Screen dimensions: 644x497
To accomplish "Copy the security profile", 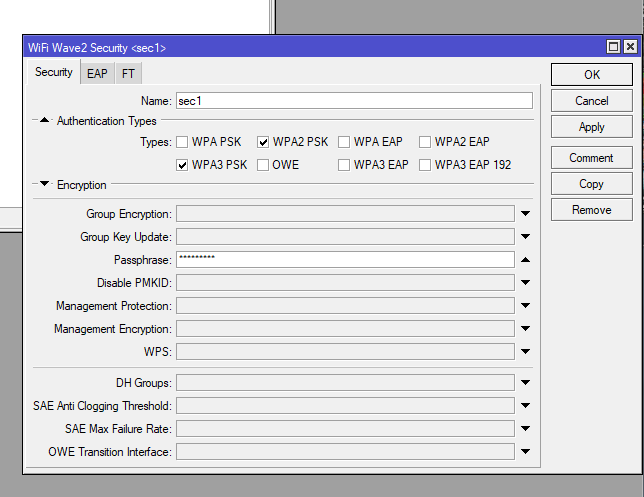I will click(x=591, y=184).
